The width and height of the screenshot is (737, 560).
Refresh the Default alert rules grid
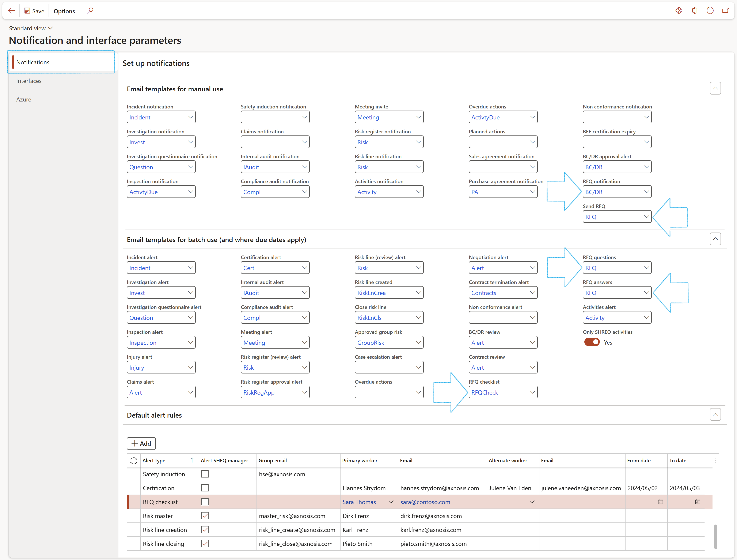(134, 460)
